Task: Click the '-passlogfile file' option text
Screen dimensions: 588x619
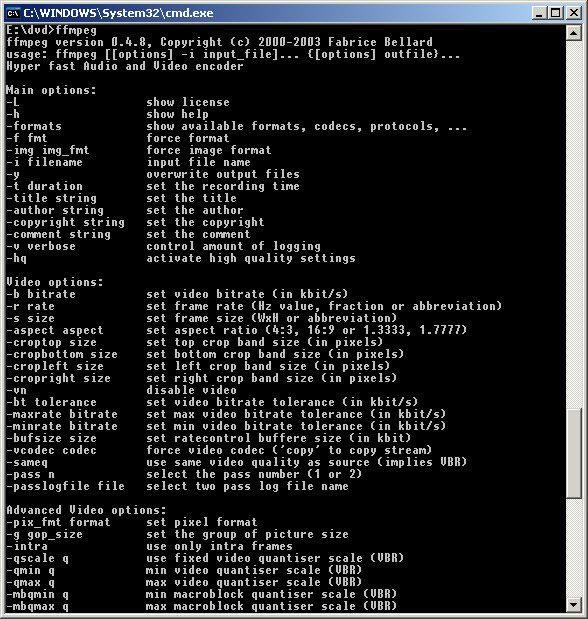Action: [x=66, y=486]
